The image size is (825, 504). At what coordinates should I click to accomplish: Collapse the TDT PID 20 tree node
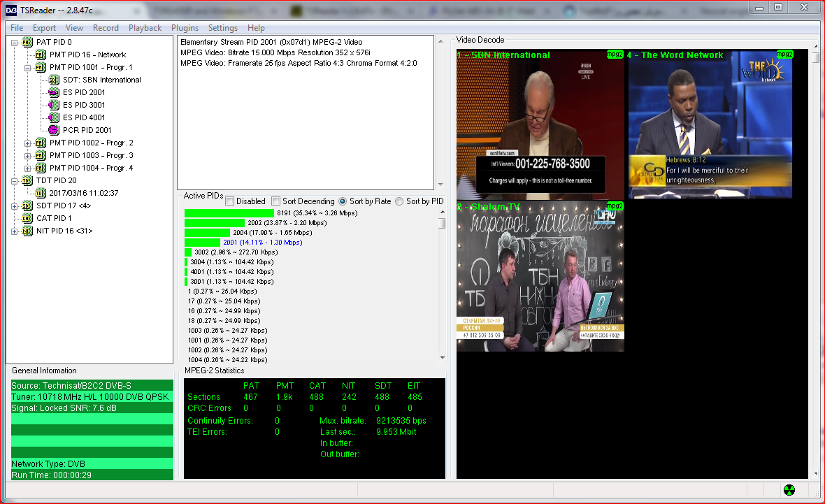(x=15, y=180)
